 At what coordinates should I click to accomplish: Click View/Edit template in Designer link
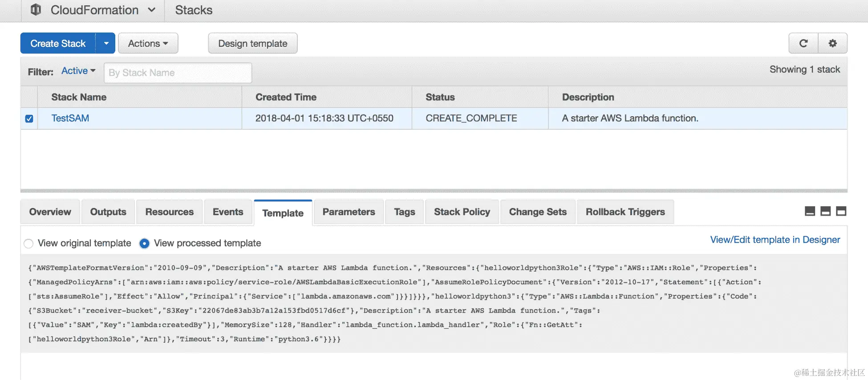775,240
